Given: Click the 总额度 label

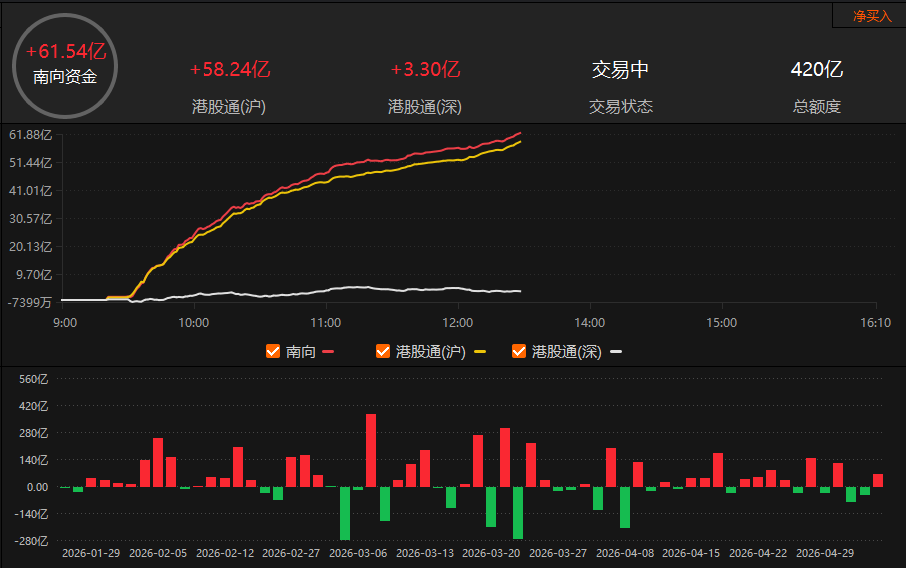Looking at the screenshot, I should click(x=816, y=107).
